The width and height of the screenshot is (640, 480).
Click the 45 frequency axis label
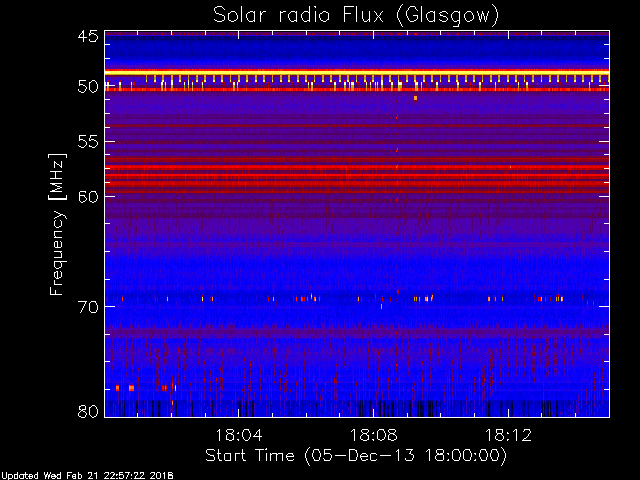click(88, 36)
